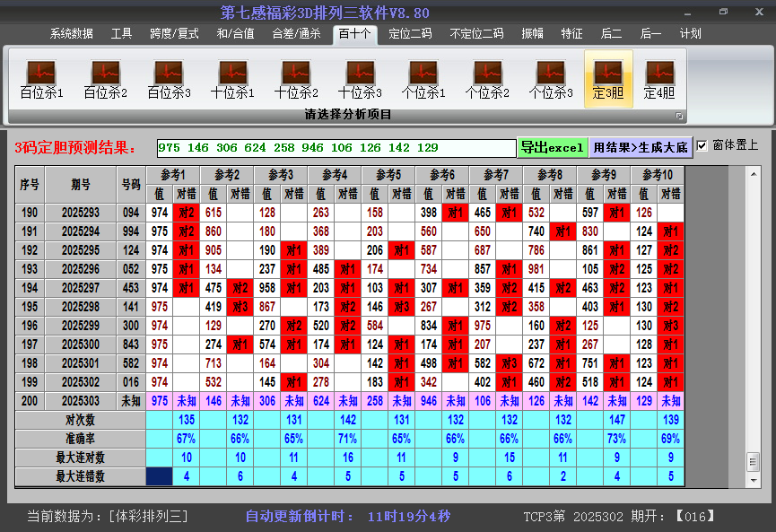This screenshot has width=776, height=532.
Task: Select the 百位杀1 analysis icon
Action: 39,76
